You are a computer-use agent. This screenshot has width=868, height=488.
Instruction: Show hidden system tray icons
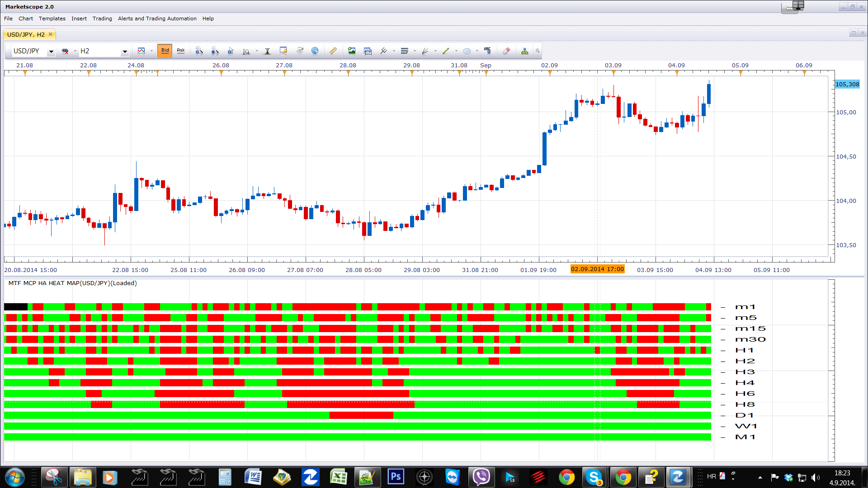coord(760,478)
